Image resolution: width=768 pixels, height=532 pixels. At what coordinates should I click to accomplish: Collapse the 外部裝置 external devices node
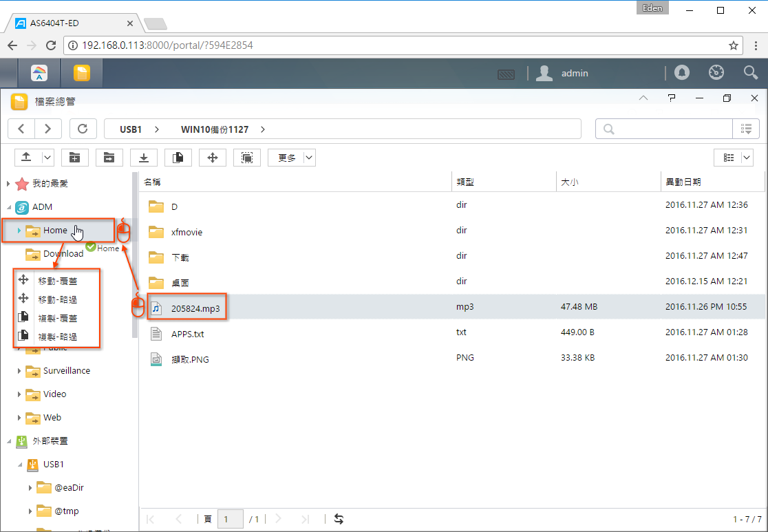tap(9, 441)
